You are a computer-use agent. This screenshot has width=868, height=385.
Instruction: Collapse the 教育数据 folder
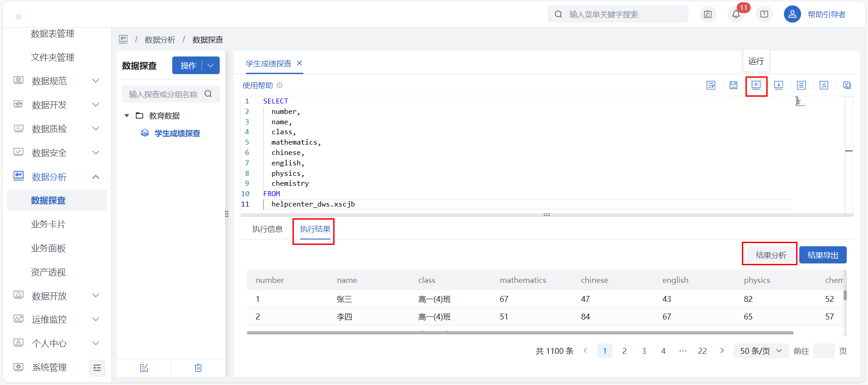tap(127, 116)
